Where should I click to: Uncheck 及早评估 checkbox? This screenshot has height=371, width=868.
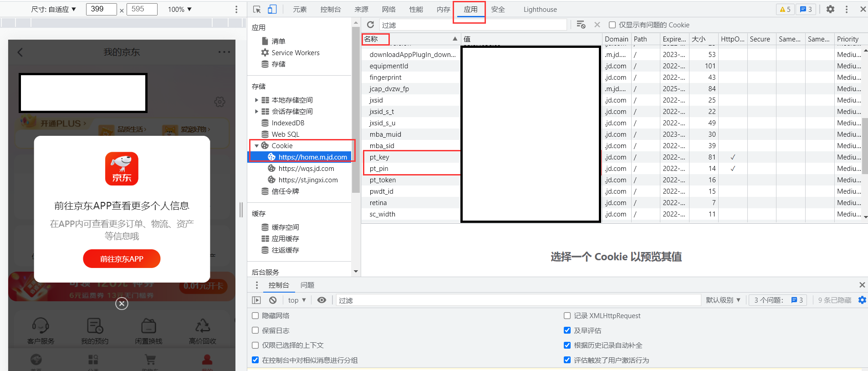[x=567, y=330]
